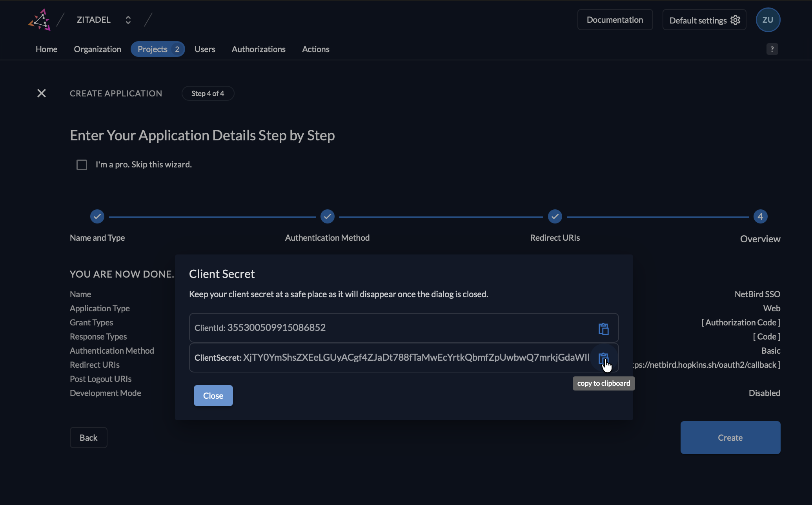
Task: Click the Redirect URIs step marker
Action: click(554, 216)
